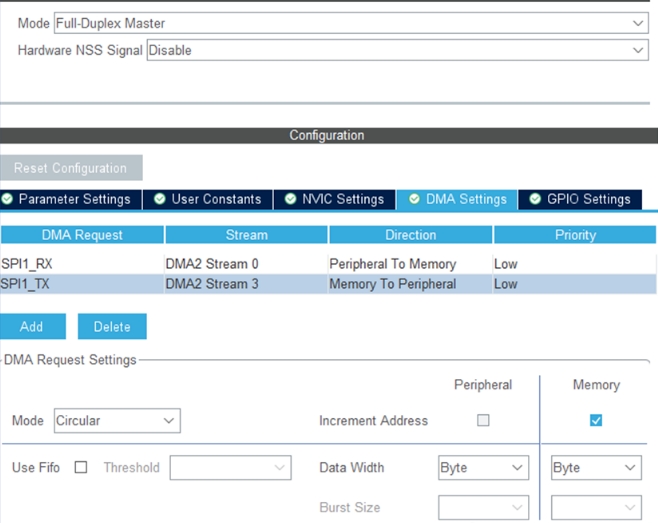The width and height of the screenshot is (658, 523).
Task: Enable the Use Fifo checkbox
Action: pos(81,467)
